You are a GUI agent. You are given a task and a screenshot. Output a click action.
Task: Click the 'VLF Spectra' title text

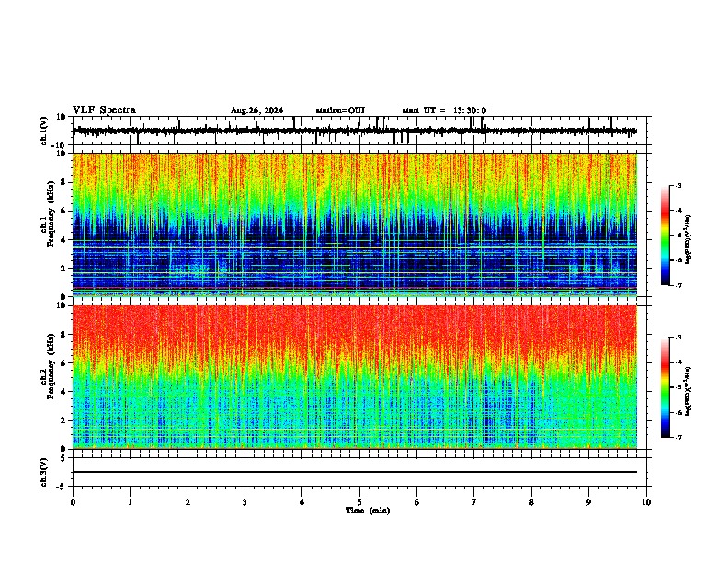pyautogui.click(x=104, y=110)
